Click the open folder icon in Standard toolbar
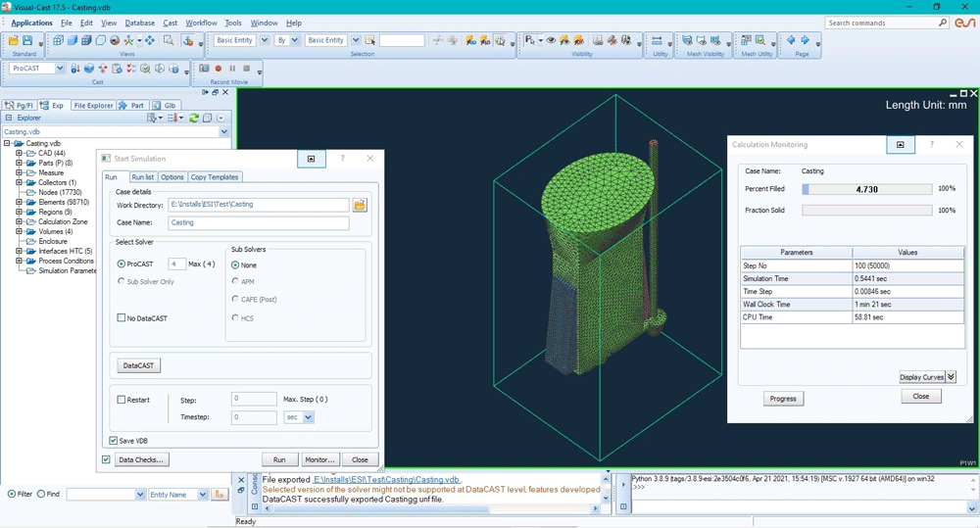This screenshot has height=528, width=980. point(13,41)
